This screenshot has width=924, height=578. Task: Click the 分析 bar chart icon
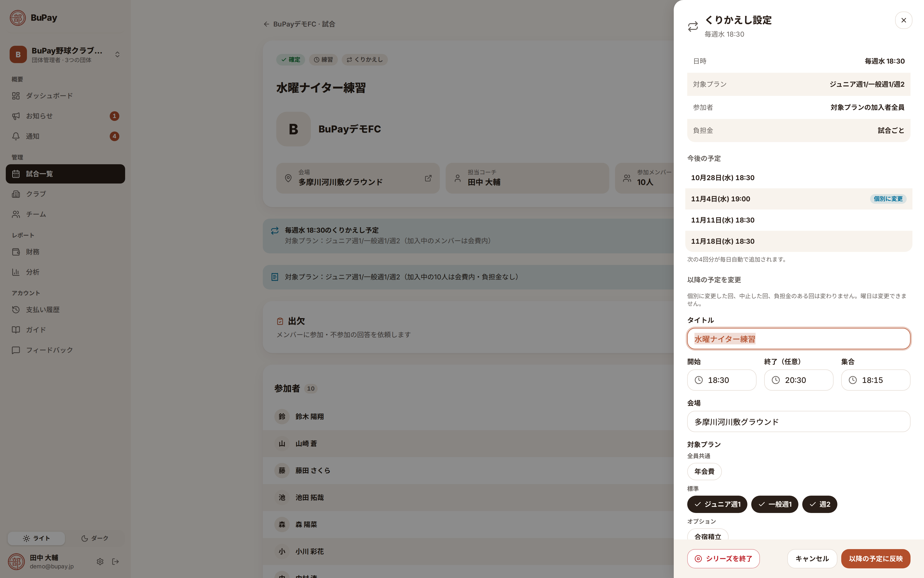click(x=16, y=272)
